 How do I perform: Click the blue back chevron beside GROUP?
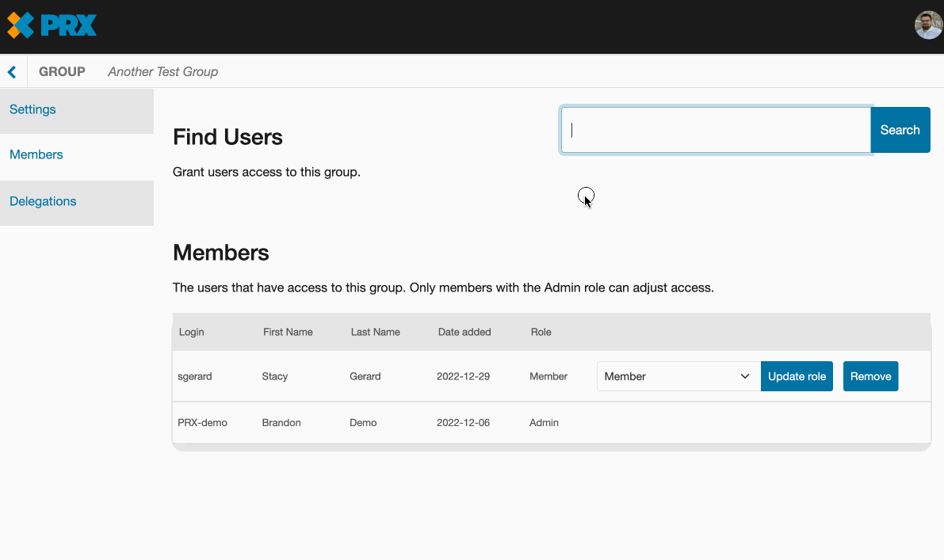coord(12,70)
